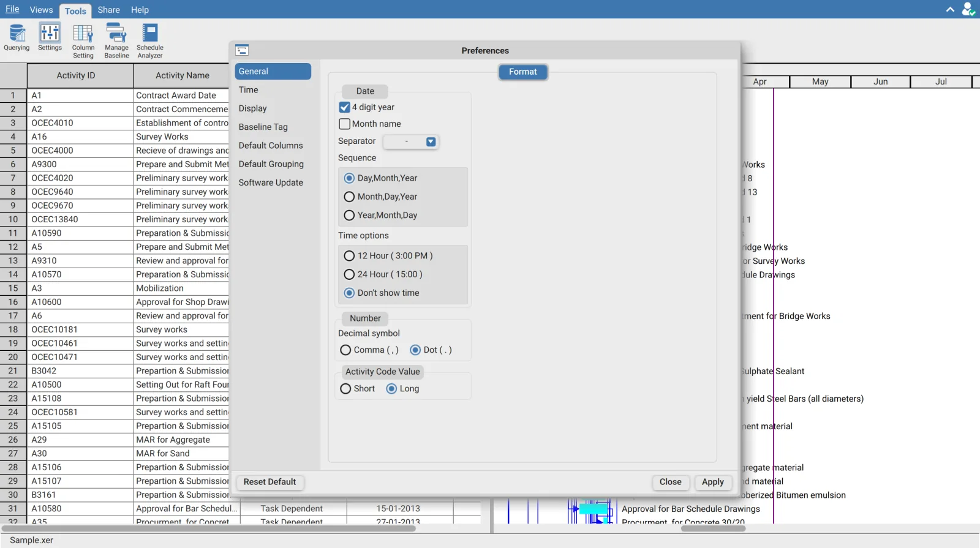Close the Preferences dialog
The height and width of the screenshot is (548, 980).
pos(670,482)
